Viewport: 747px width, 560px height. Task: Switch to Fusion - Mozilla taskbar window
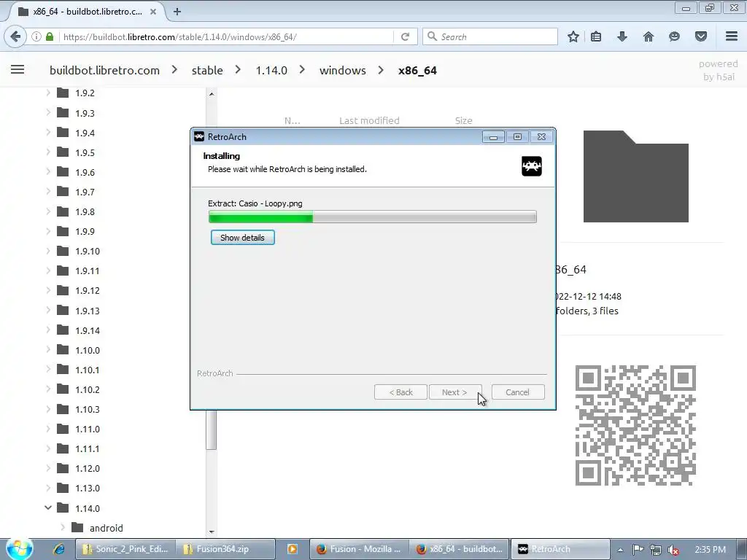click(x=360, y=549)
